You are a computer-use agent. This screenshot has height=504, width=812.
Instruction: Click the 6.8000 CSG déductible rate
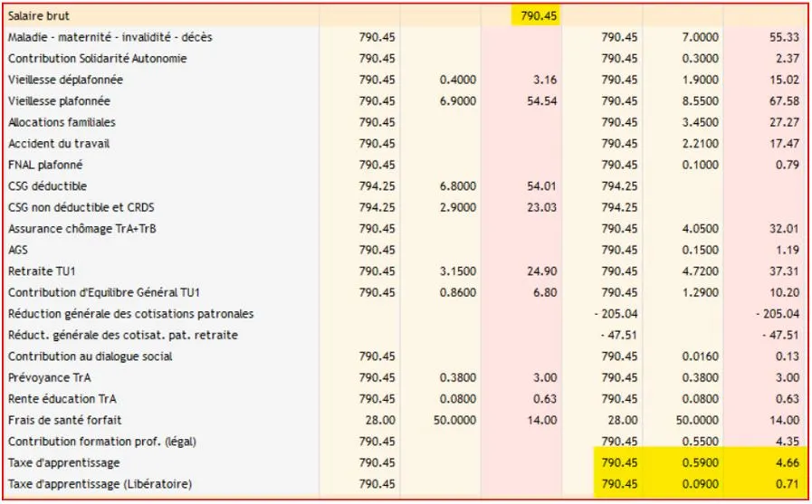click(458, 185)
